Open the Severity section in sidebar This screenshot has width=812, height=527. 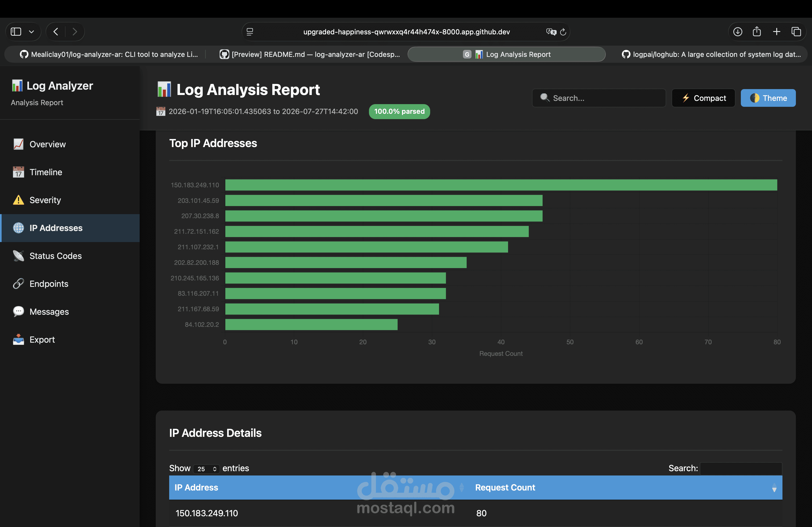coord(45,200)
